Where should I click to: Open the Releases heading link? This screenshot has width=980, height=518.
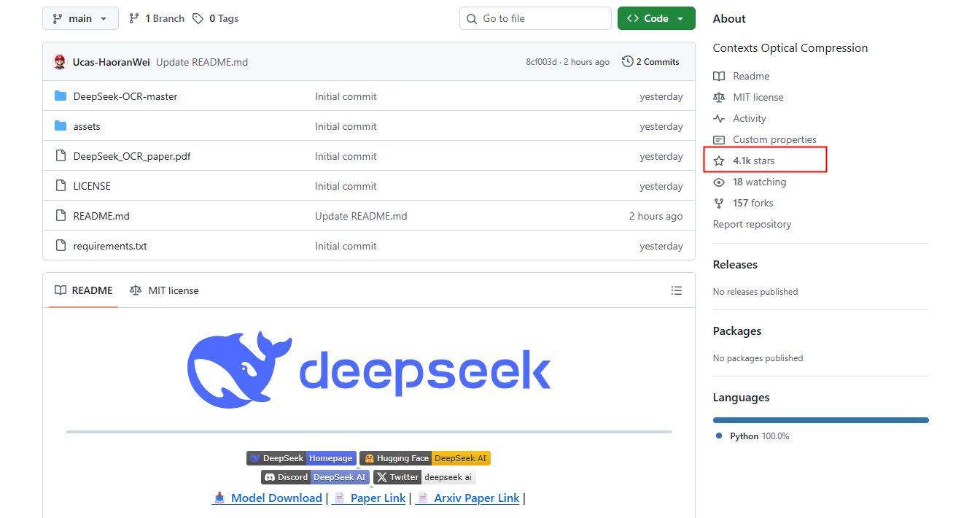pos(735,265)
